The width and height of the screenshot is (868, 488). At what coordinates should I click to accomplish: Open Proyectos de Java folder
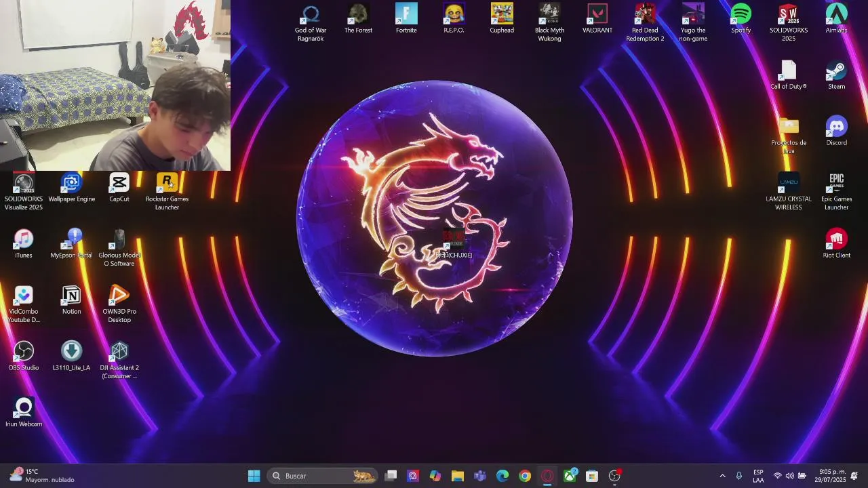click(x=789, y=136)
